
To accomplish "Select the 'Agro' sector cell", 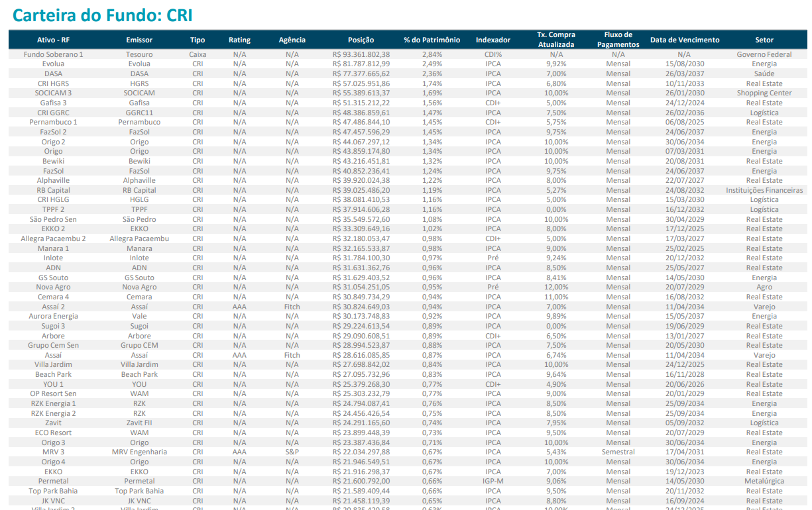I will [764, 287].
